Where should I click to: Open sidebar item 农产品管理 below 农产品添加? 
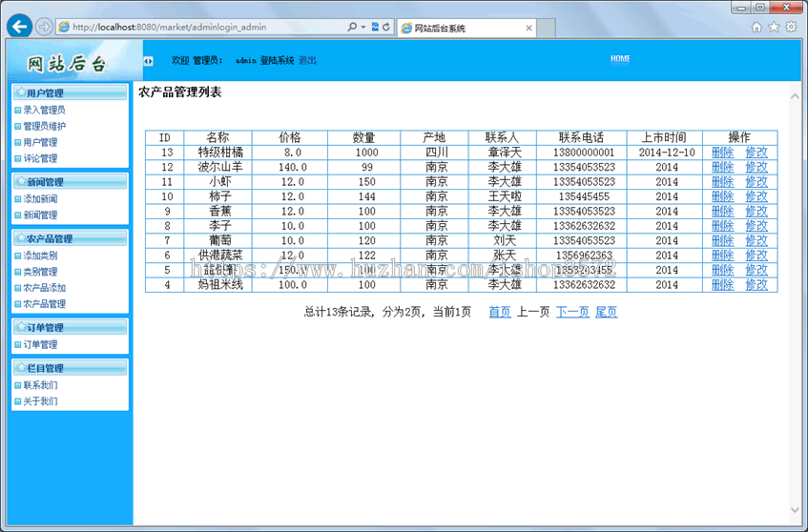pyautogui.click(x=44, y=304)
